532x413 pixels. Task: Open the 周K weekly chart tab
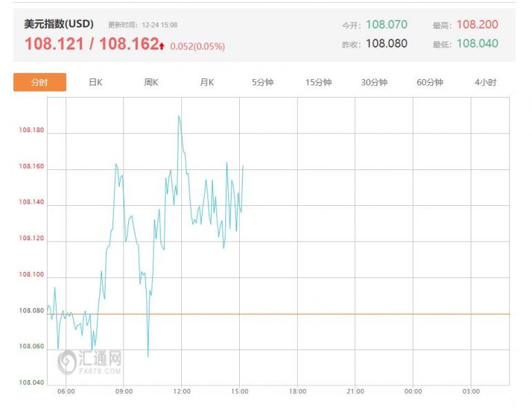[152, 83]
